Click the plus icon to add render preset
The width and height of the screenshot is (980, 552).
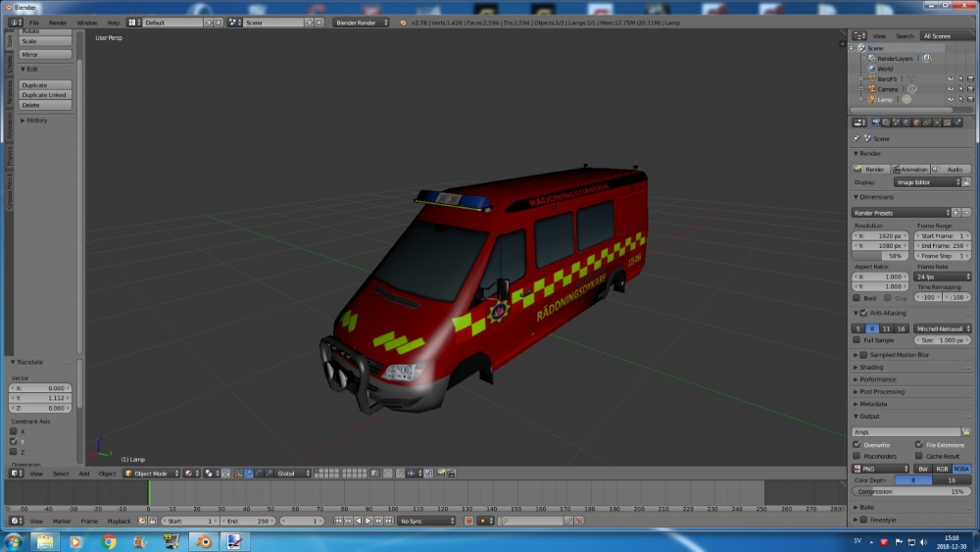tap(956, 213)
